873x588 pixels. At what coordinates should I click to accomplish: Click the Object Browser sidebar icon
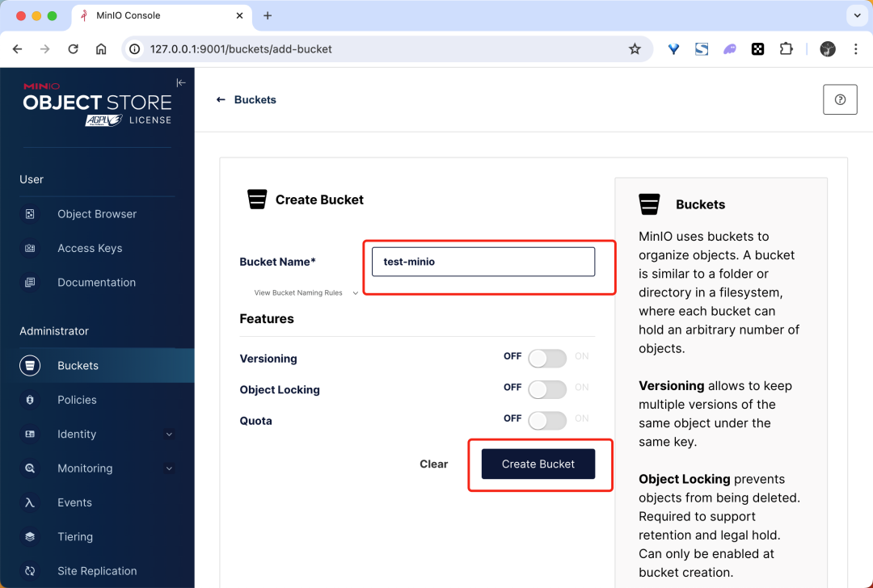30,213
